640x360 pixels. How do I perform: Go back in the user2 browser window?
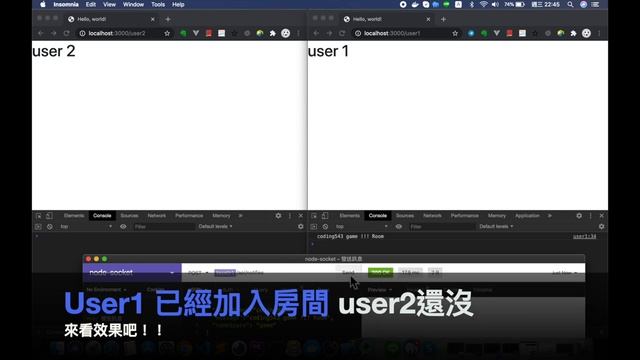(40, 33)
